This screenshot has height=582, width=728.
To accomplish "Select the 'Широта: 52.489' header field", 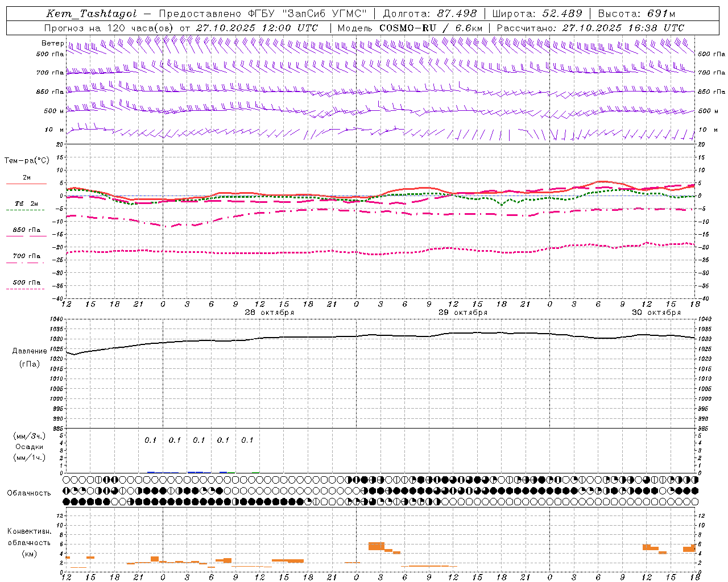I will tap(537, 14).
